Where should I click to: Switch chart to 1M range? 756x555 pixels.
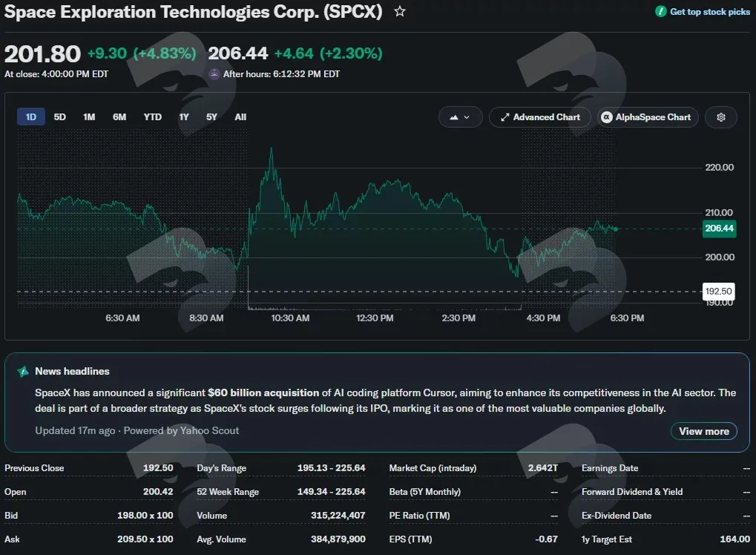click(89, 116)
